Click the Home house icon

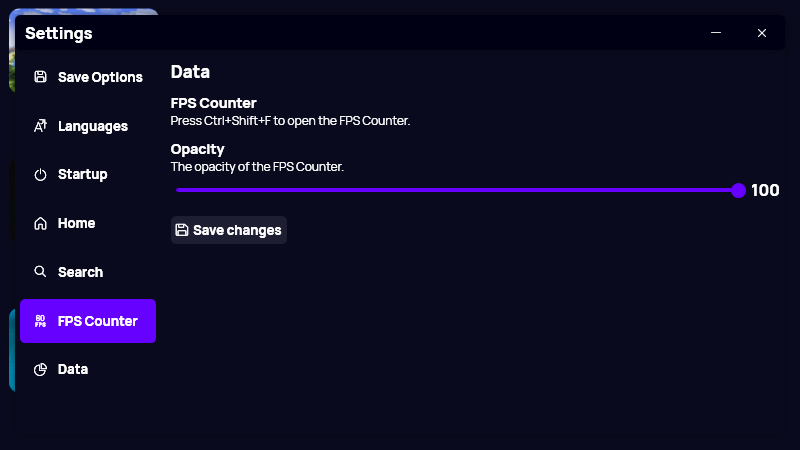tap(40, 223)
